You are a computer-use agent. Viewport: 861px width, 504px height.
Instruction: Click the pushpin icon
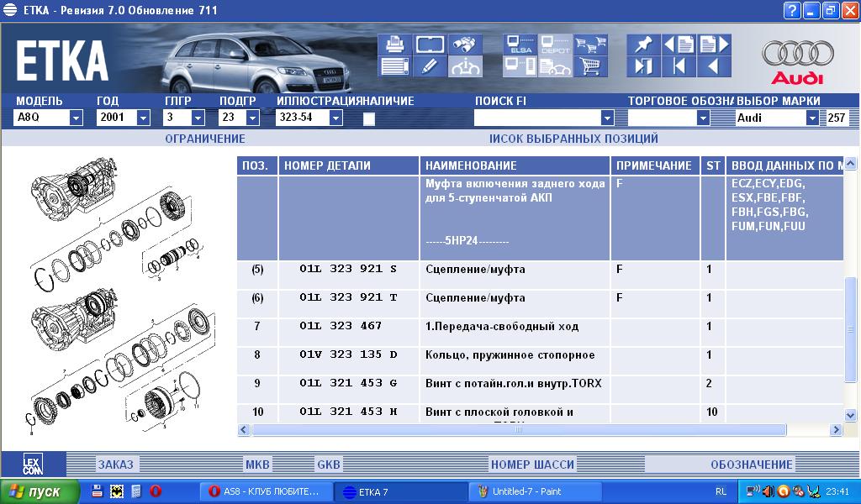pos(643,45)
